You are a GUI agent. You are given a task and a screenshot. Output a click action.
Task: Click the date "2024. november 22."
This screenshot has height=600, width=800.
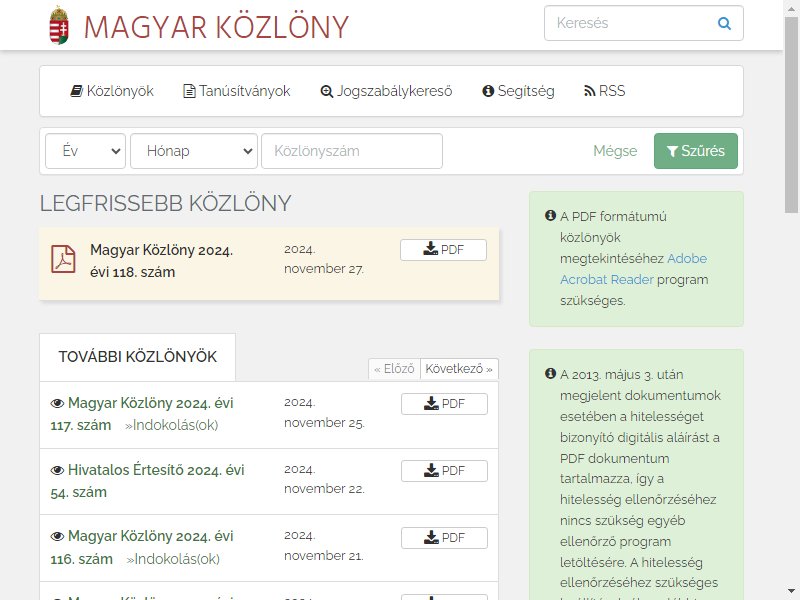click(324, 479)
